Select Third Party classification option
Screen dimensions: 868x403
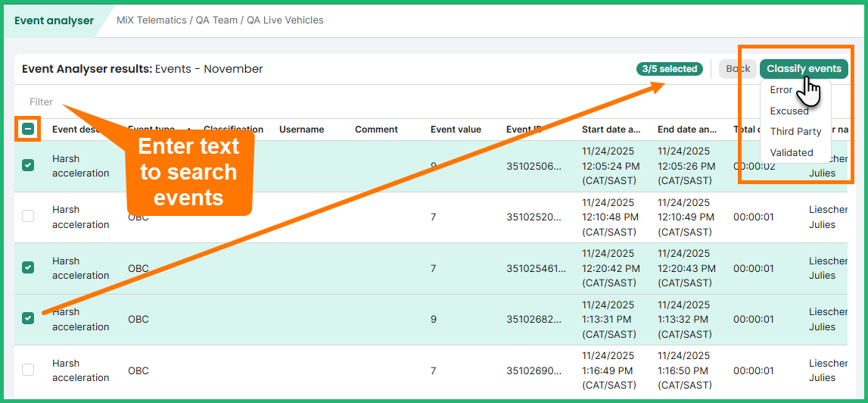795,131
